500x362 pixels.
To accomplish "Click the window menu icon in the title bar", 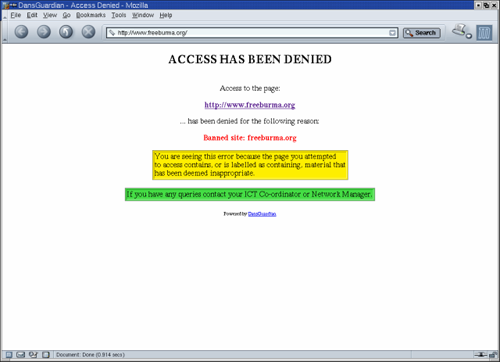I will coord(6,5).
